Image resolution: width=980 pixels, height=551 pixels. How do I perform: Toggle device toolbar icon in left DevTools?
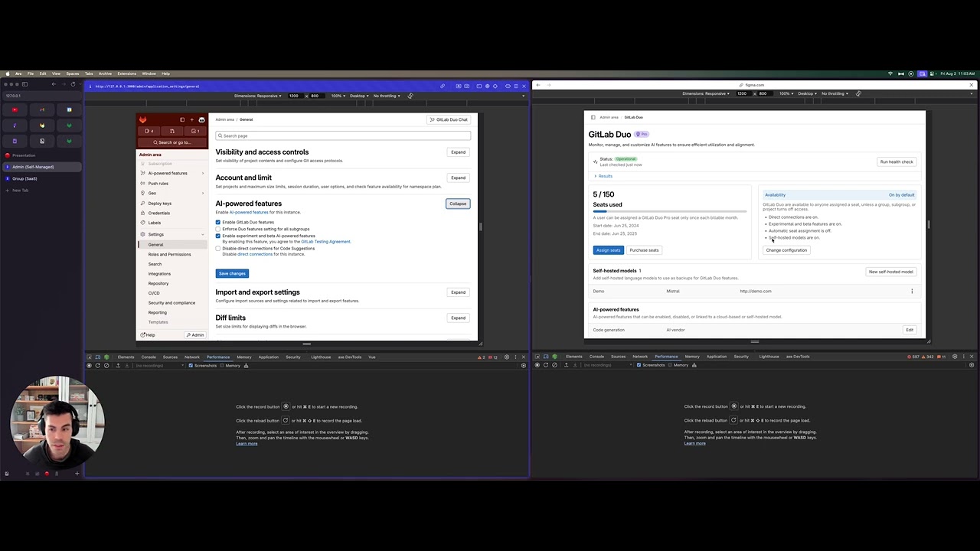point(97,357)
